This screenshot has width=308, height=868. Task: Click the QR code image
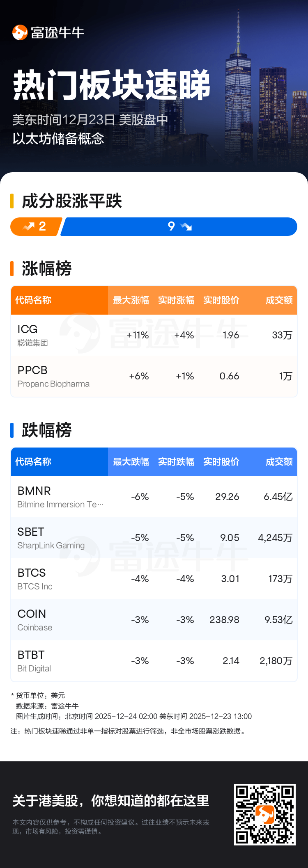click(x=264, y=814)
